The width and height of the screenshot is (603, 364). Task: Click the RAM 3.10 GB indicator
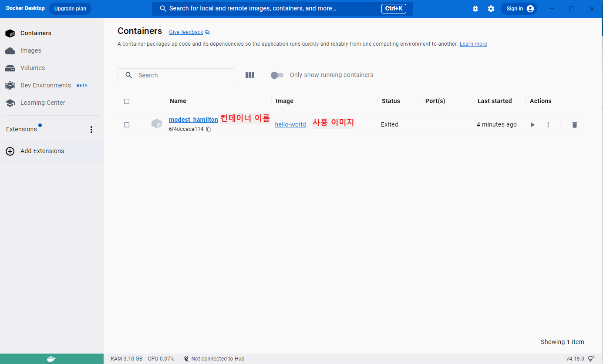coord(127,359)
